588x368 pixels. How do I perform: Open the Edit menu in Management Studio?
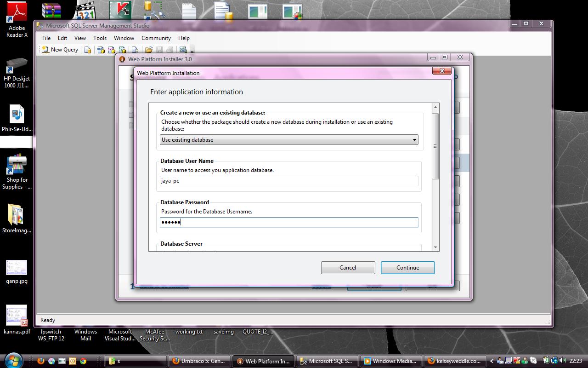pyautogui.click(x=62, y=38)
